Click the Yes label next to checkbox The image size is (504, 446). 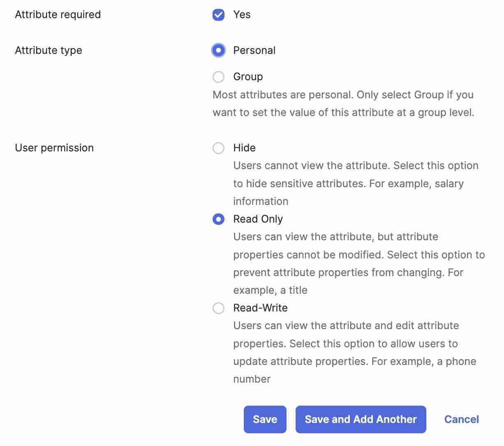[242, 14]
